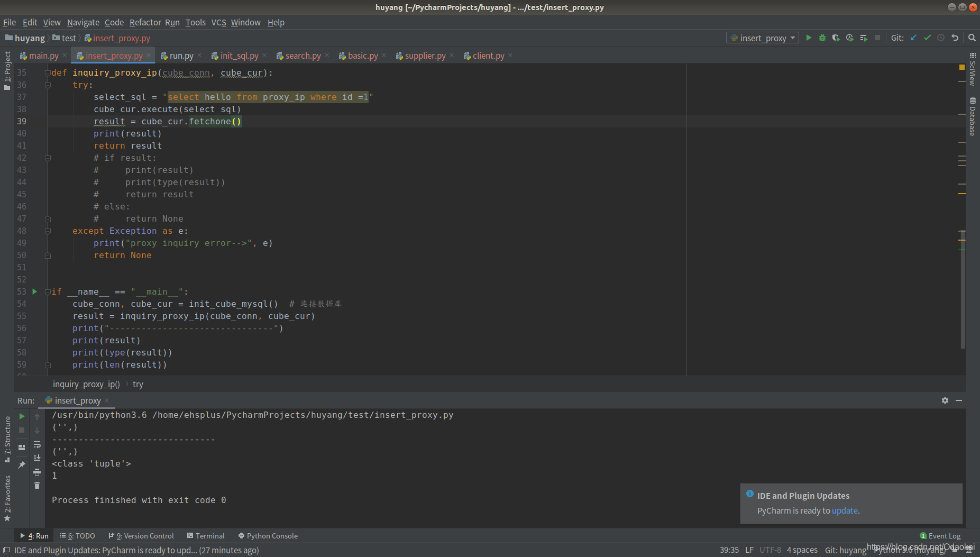Collapse the if __name__ block fold

(x=48, y=291)
